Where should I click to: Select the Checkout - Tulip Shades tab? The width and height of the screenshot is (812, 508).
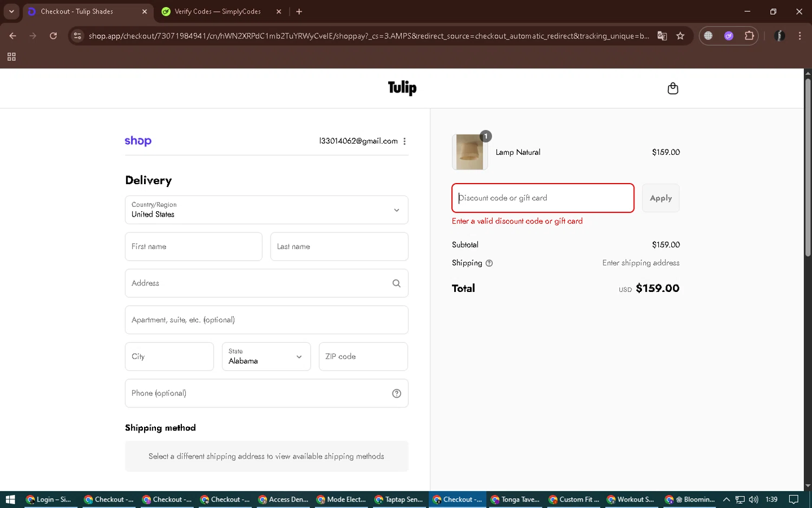pos(77,11)
